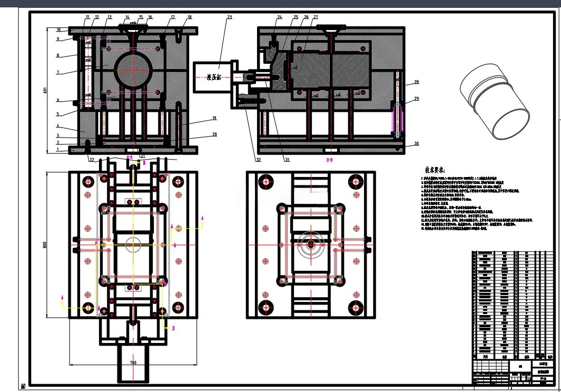This screenshot has width=561, height=392.
Task: Click the B-B section view label
Action: click(x=330, y=160)
